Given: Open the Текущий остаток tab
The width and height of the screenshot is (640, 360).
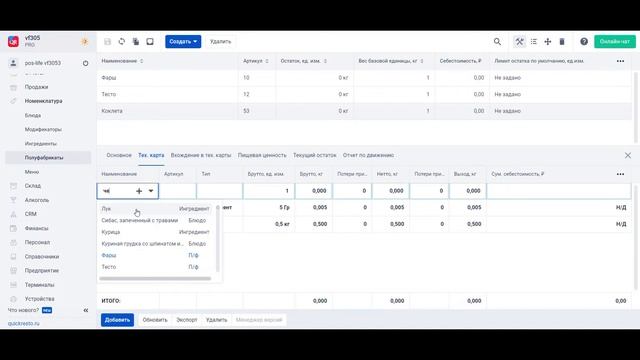Looking at the screenshot, I should coord(315,156).
